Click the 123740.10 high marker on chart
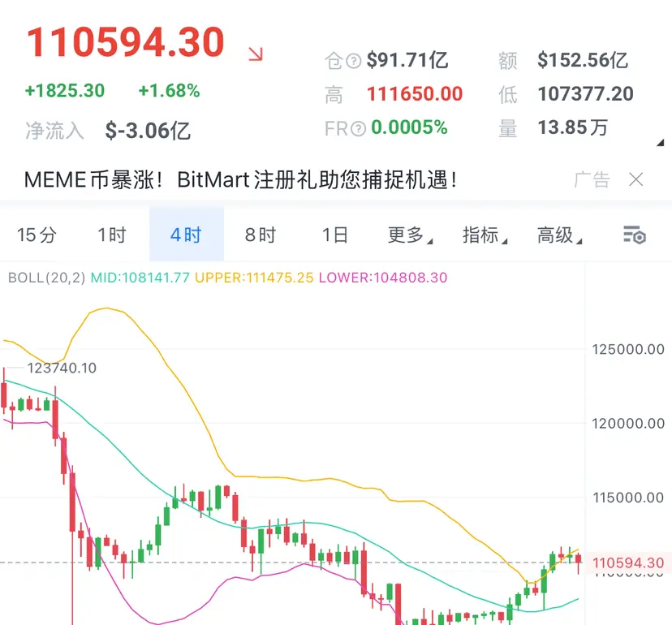This screenshot has width=672, height=625. click(62, 368)
